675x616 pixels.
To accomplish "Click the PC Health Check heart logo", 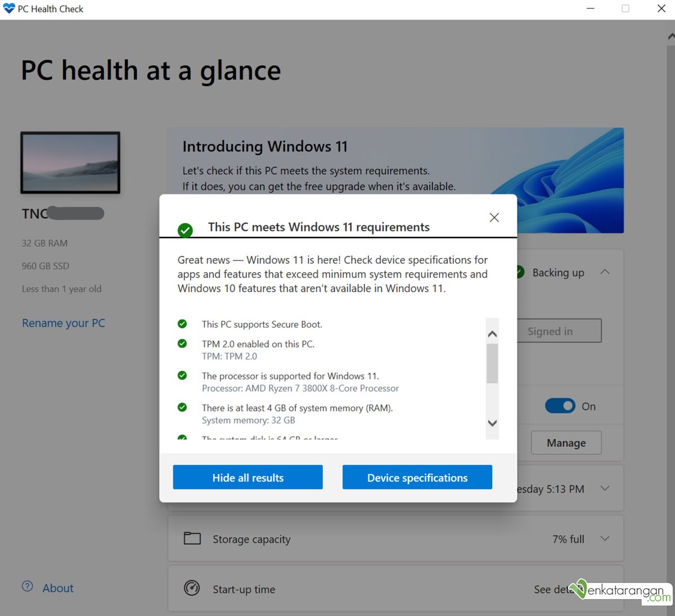I will pyautogui.click(x=9, y=8).
